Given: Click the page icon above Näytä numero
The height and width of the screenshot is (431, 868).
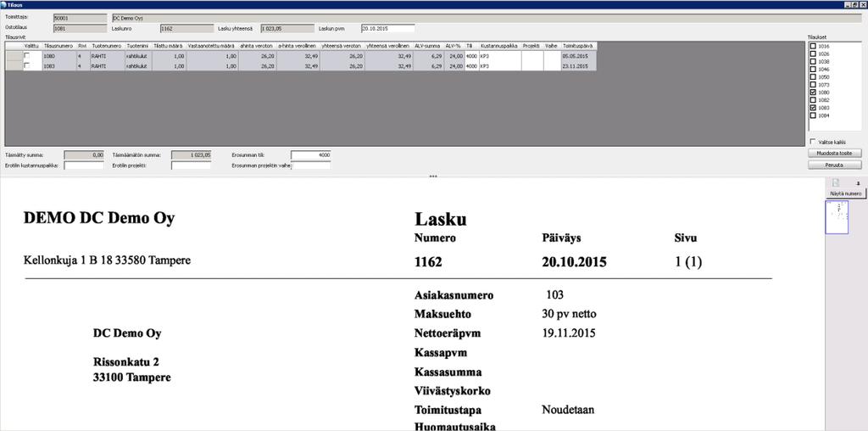Looking at the screenshot, I should [836, 182].
